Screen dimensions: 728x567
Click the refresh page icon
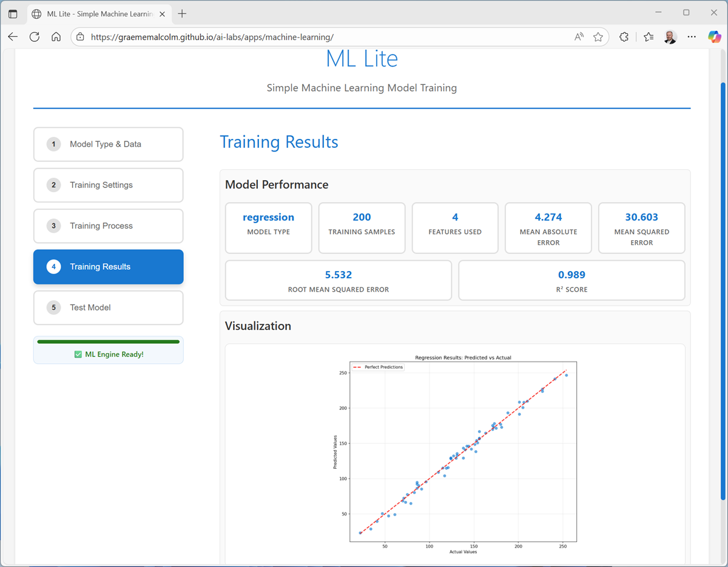point(35,36)
